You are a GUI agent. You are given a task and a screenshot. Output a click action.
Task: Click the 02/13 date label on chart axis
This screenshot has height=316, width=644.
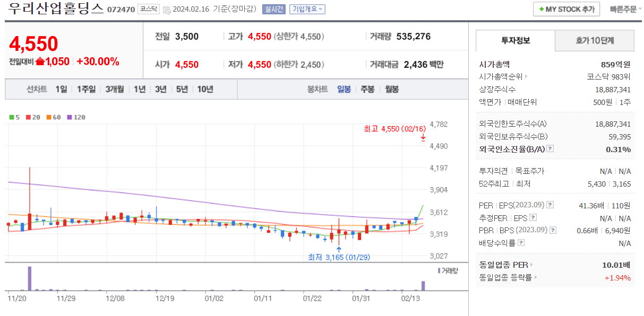410,299
